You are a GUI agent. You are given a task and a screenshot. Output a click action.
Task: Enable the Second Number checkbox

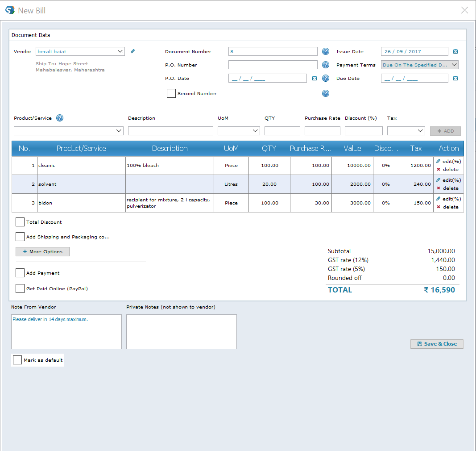[x=171, y=93]
